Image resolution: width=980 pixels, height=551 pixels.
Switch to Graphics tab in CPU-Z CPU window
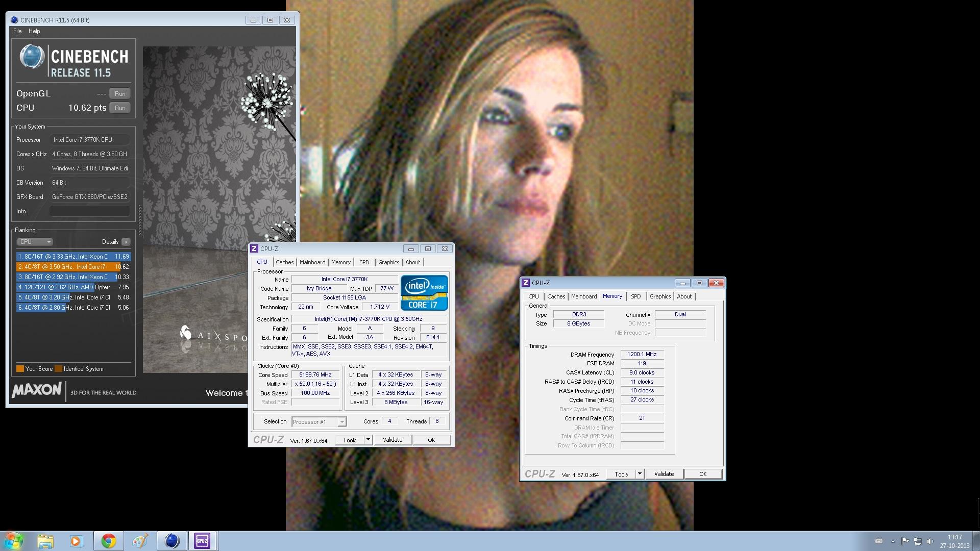click(389, 262)
